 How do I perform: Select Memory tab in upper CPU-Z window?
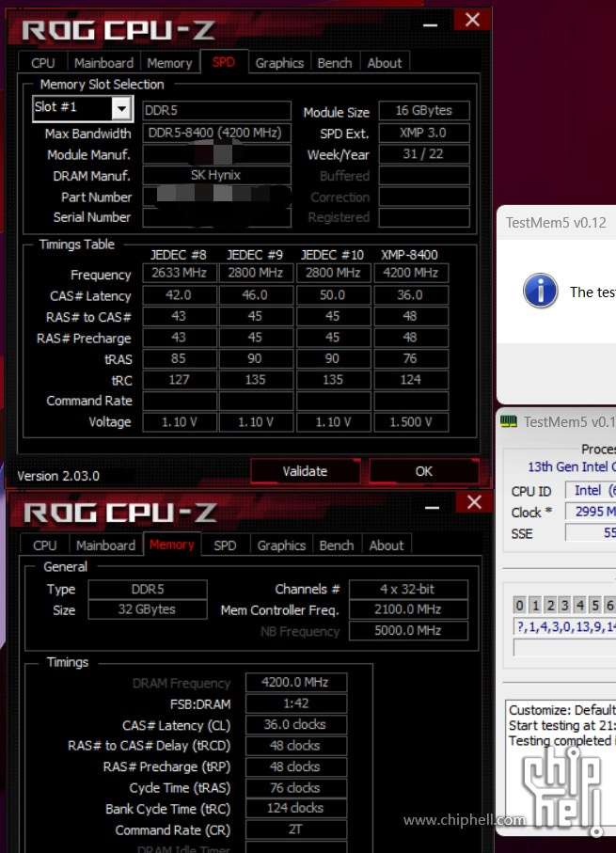(x=169, y=63)
